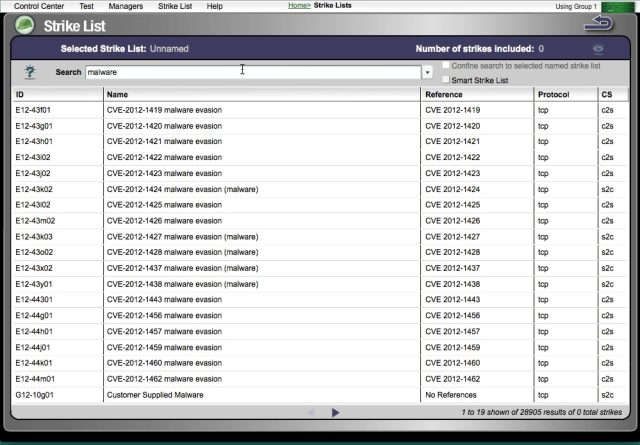640x445 pixels.
Task: Sort by the Name column header
Action: pyautogui.click(x=262, y=94)
